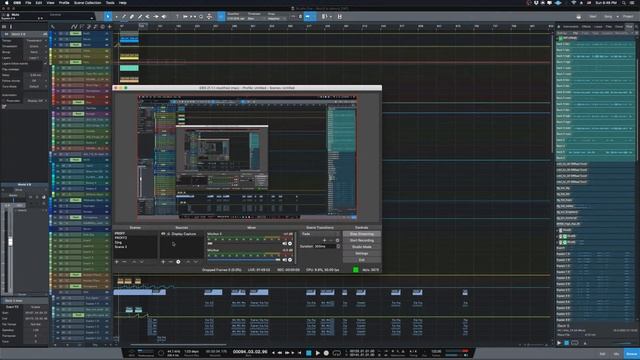This screenshot has height=360, width=640.
Task: Open the Snap mode dropdown in toolbar
Action: click(276, 18)
